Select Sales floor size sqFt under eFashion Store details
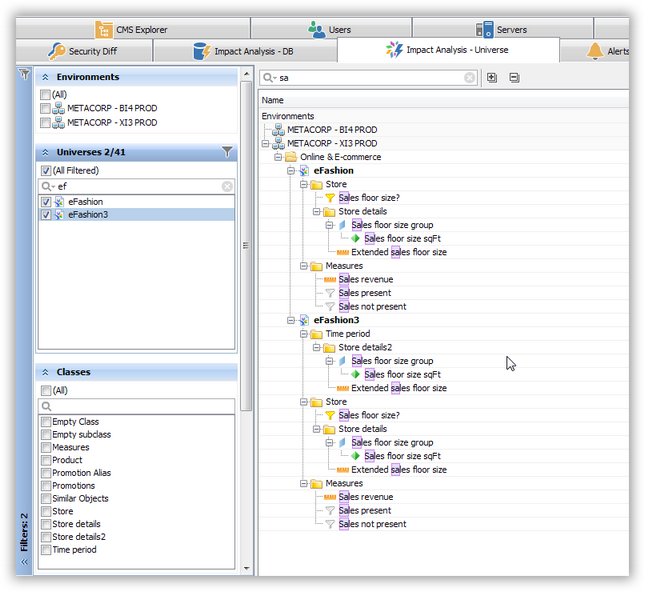The image size is (645, 592). (x=402, y=239)
